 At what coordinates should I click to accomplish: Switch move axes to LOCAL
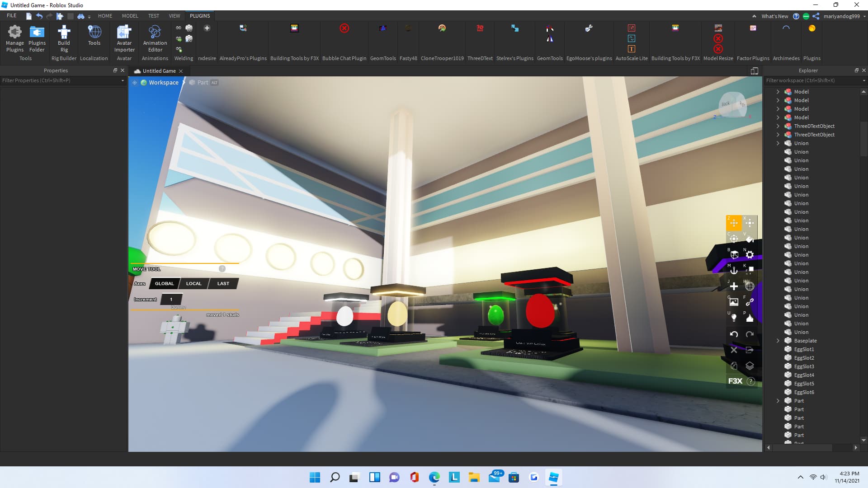tap(193, 283)
